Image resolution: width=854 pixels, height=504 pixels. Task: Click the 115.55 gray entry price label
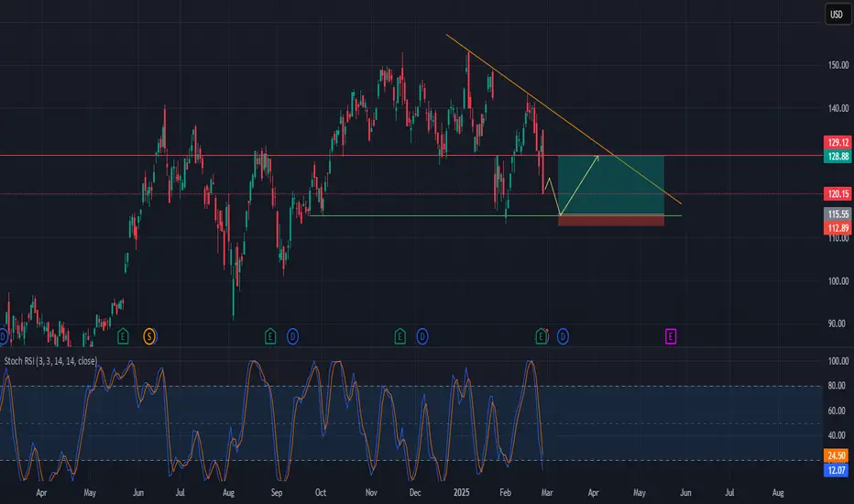pos(838,214)
